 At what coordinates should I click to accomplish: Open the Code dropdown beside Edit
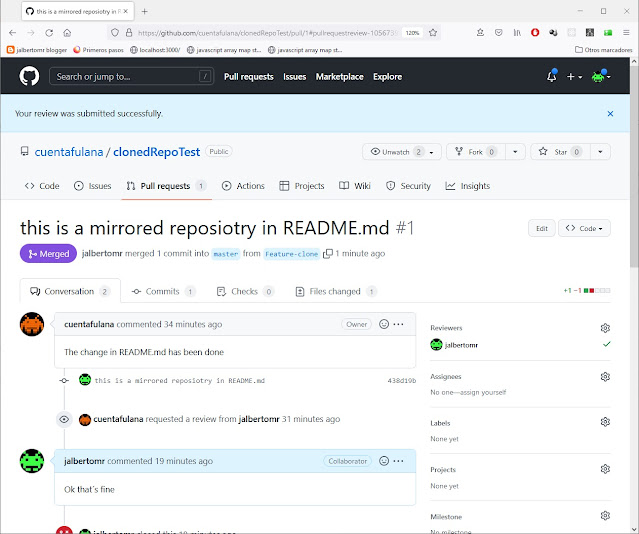[x=584, y=228]
